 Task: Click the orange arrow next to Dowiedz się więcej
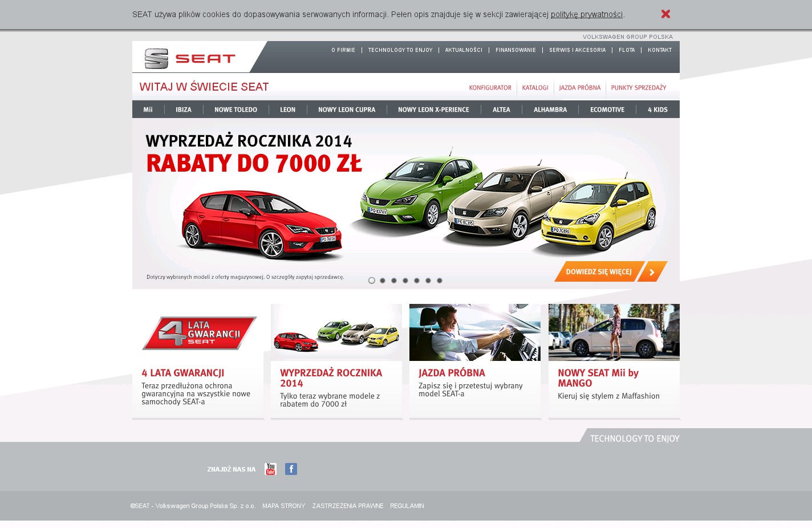pyautogui.click(x=652, y=272)
